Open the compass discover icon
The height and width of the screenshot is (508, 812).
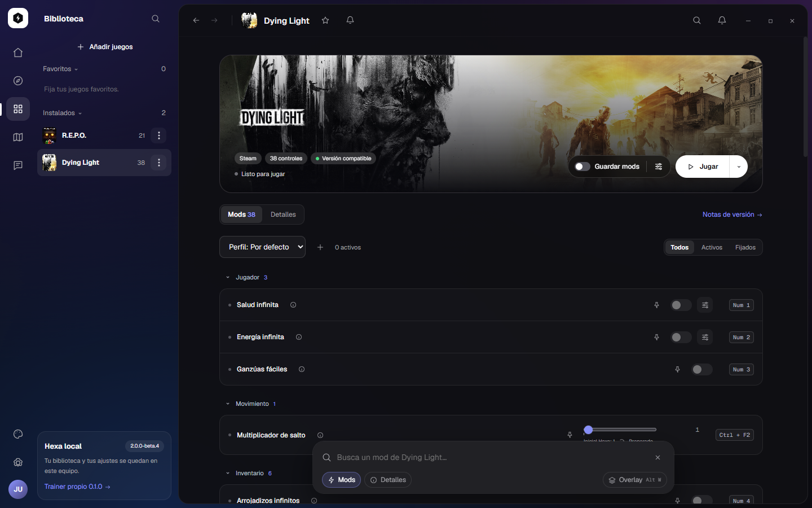click(x=18, y=81)
